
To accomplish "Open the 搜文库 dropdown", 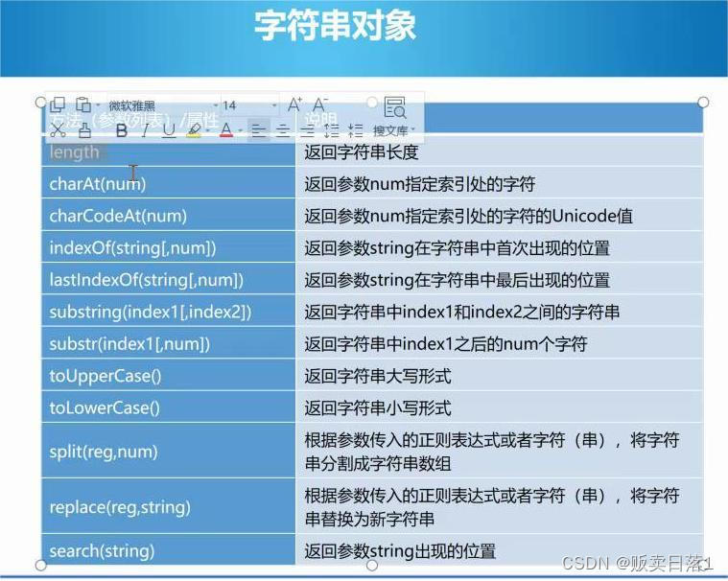I will (413, 130).
